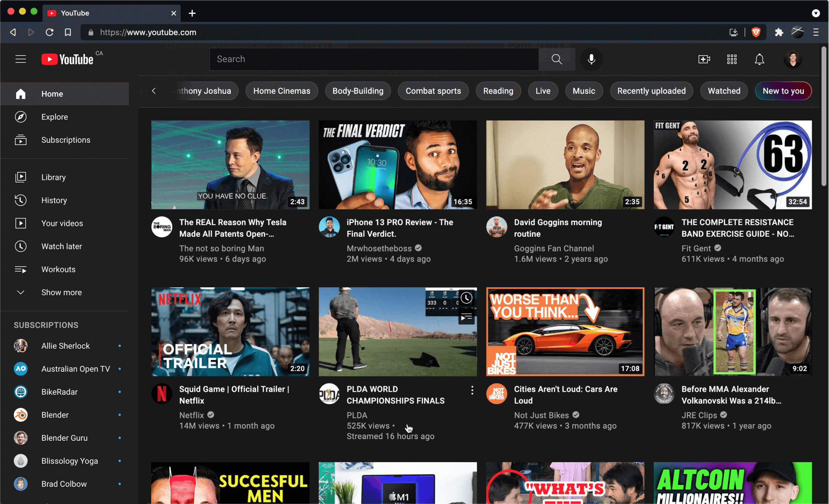Click the hamburger guide menu icon
This screenshot has width=829, height=504.
pos(21,59)
